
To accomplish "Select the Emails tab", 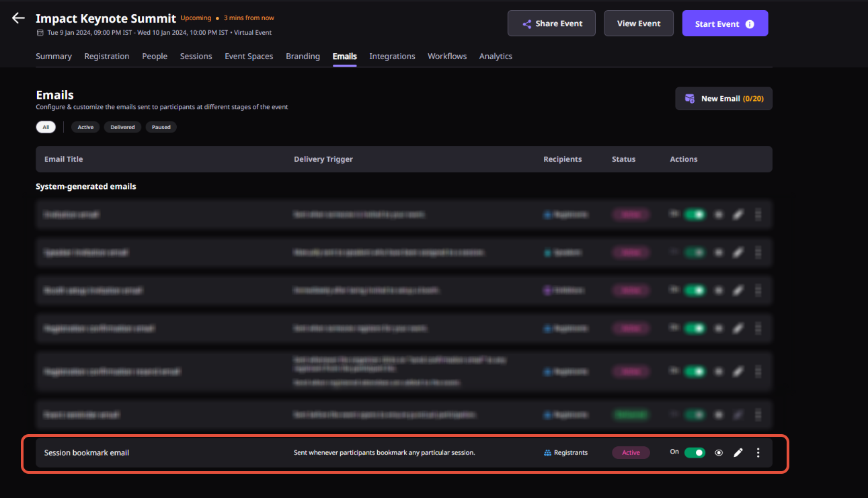I will [x=344, y=56].
